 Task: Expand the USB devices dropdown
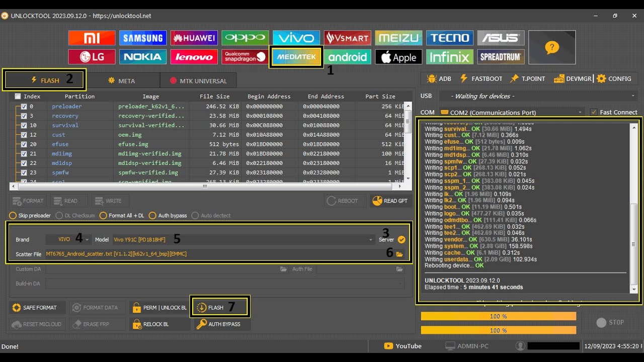tap(538, 96)
